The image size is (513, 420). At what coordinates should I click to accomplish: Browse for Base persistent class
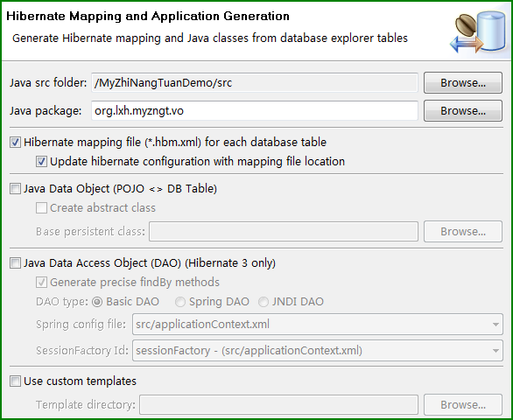463,232
